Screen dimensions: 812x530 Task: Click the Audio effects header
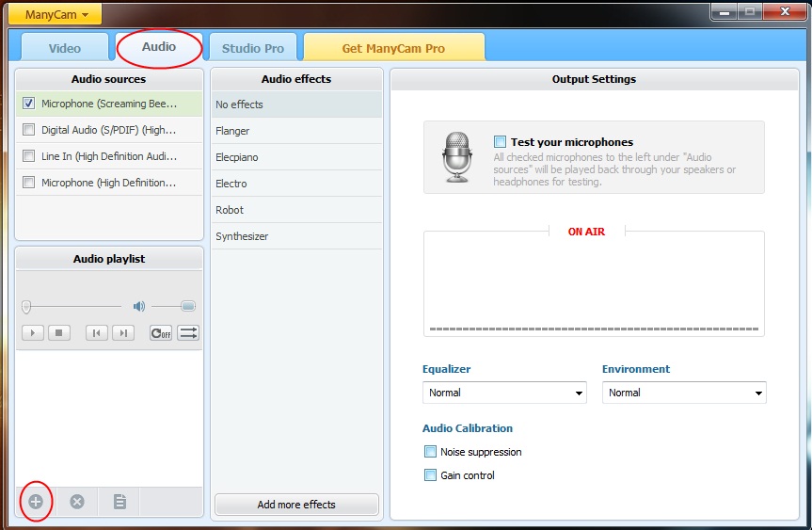pyautogui.click(x=296, y=79)
